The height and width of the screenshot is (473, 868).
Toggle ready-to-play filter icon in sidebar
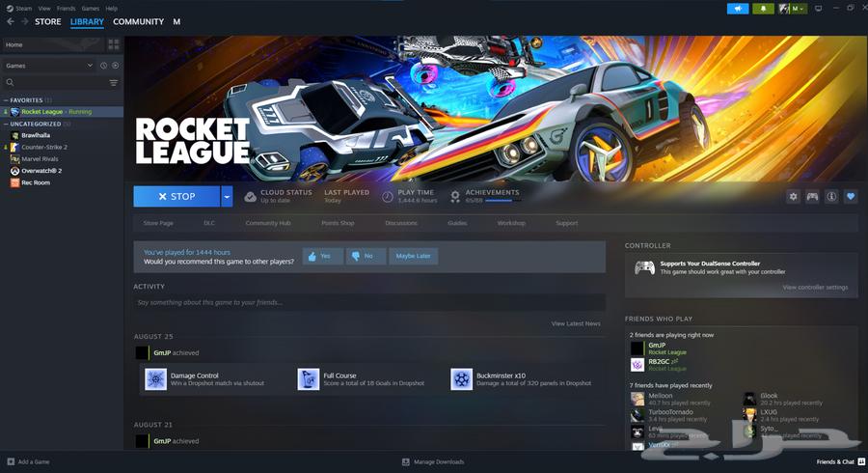[x=115, y=66]
